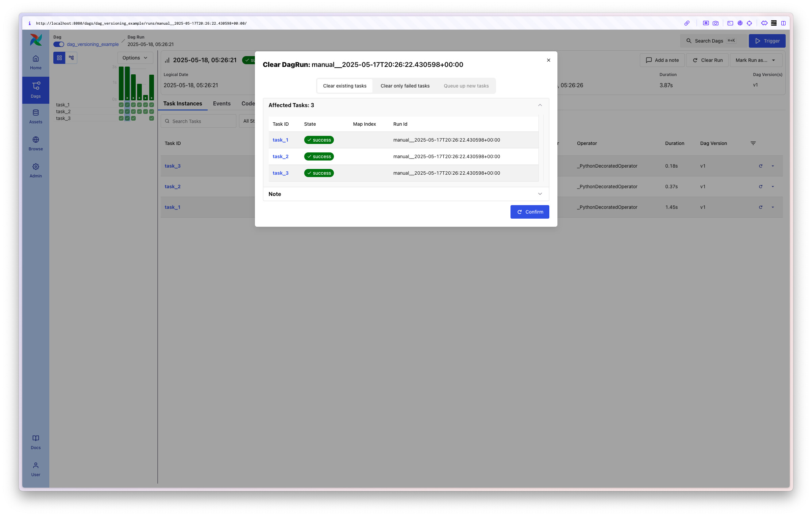Close the Clear DagRun dialog
Viewport: 812px width, 516px height.
pos(548,60)
